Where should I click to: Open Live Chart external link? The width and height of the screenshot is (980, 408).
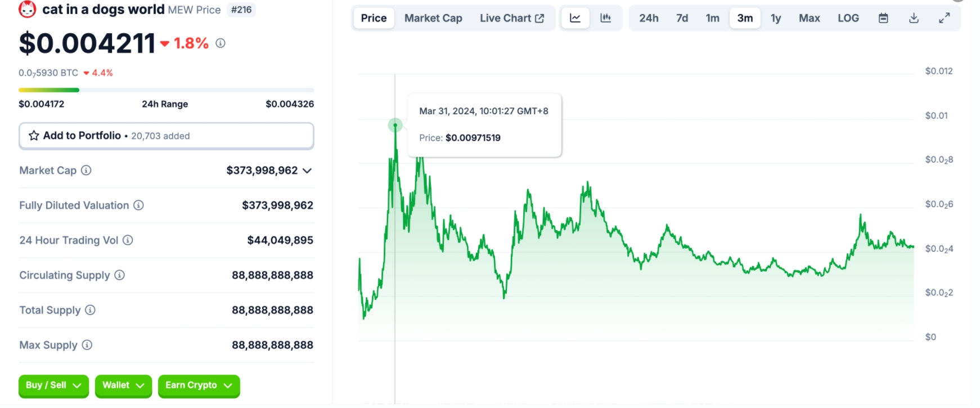pyautogui.click(x=511, y=18)
